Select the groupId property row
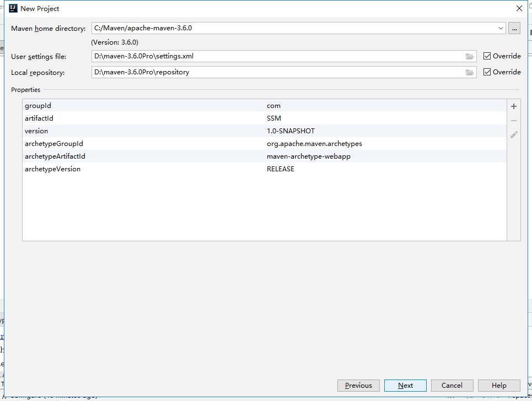Screen dimensions: 532x401 264,106
